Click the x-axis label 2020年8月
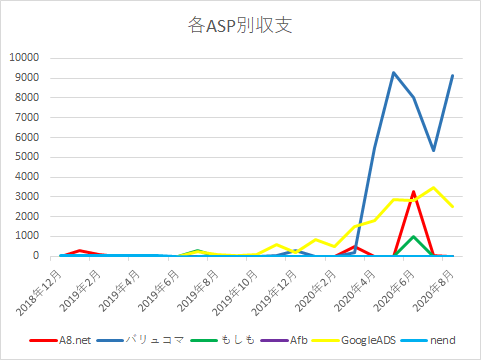The image size is (481, 360). [433, 291]
